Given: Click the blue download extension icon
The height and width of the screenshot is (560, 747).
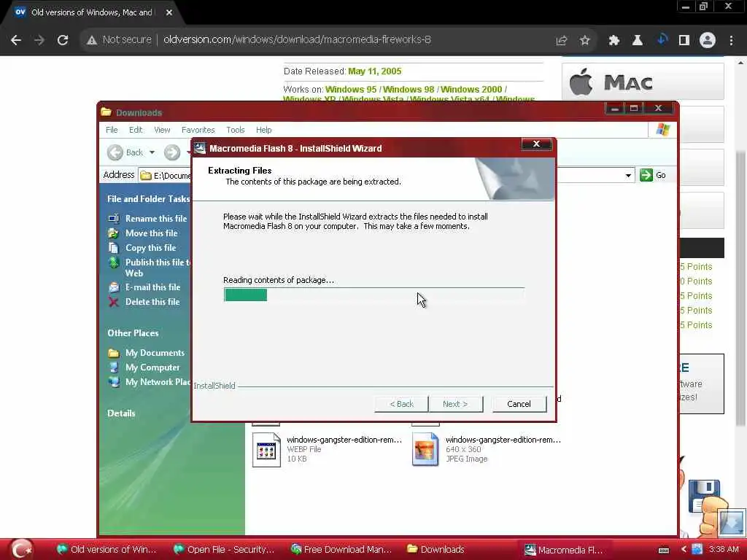Looking at the screenshot, I should coord(662,40).
